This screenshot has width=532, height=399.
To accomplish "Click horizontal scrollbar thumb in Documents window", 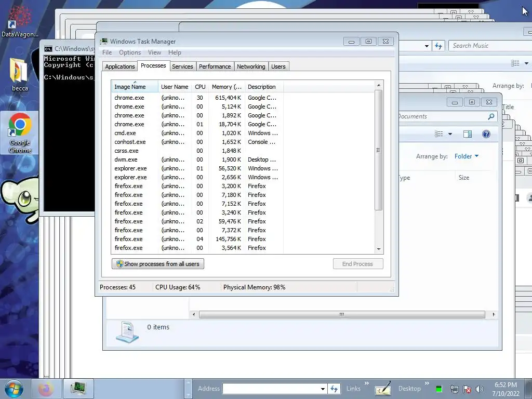I will (342, 314).
